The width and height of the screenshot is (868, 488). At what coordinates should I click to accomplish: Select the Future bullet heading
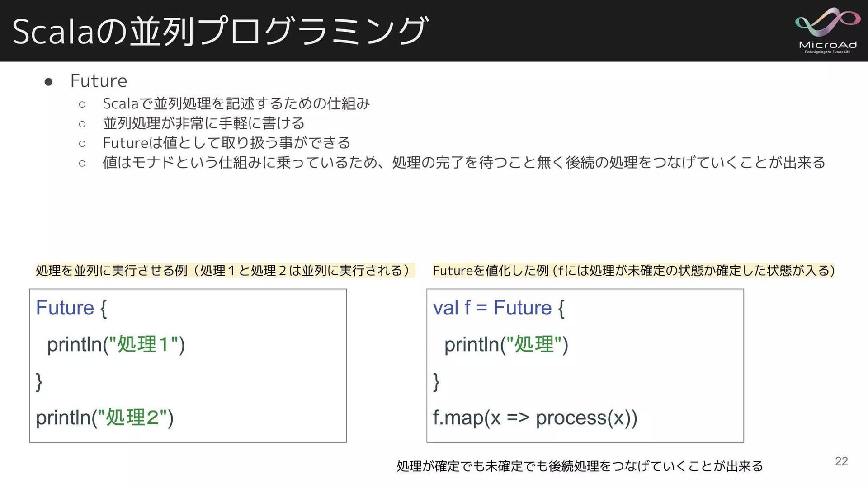tap(99, 81)
